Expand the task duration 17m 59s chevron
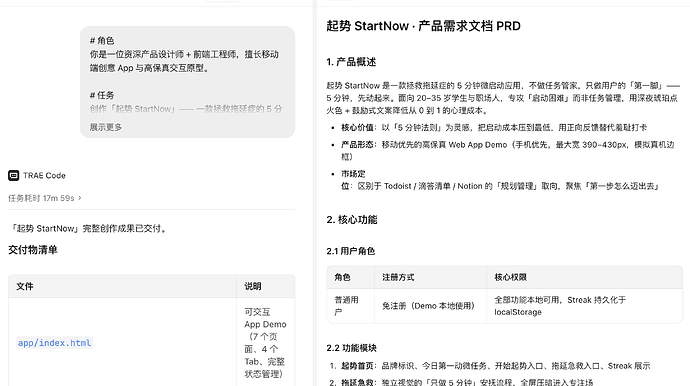 80,198
